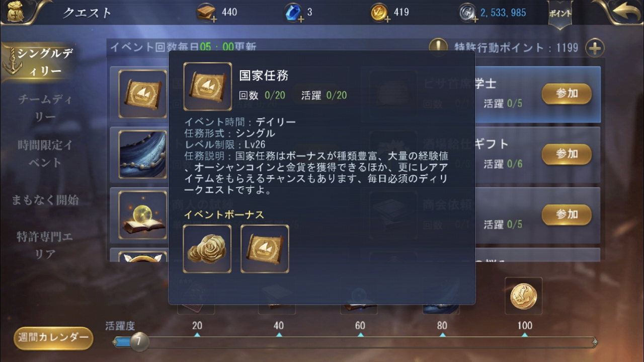644x362 pixels.
Task: Open 特許専門エリア tab
Action: point(45,246)
